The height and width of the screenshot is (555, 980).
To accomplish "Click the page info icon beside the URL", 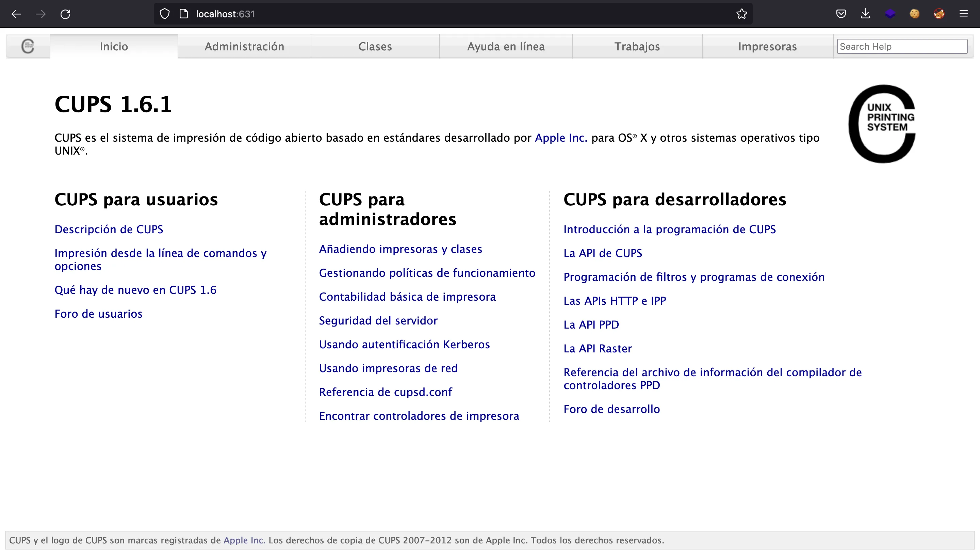I will point(184,14).
